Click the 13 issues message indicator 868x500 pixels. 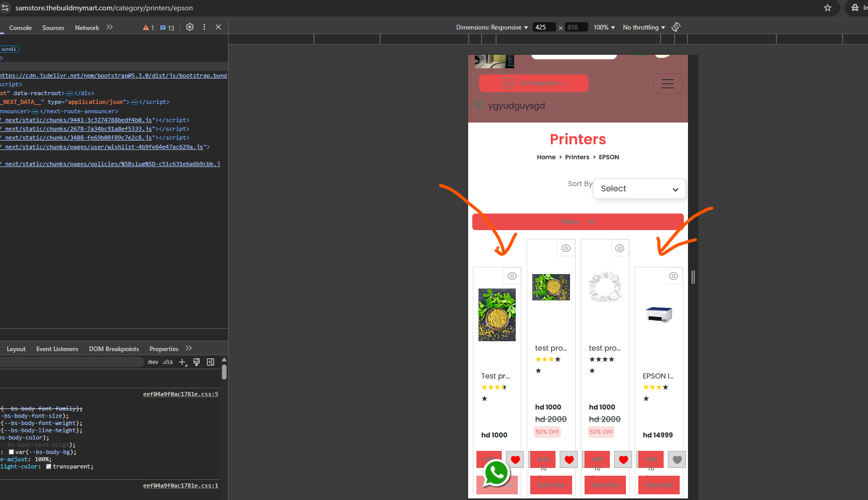(167, 27)
